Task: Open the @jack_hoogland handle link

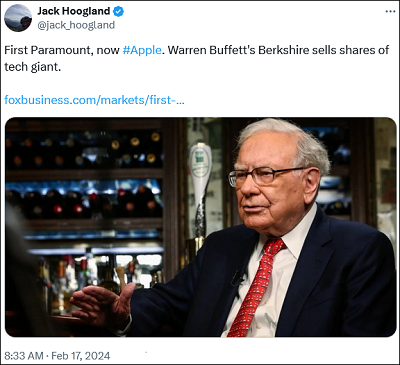Action: (76, 25)
